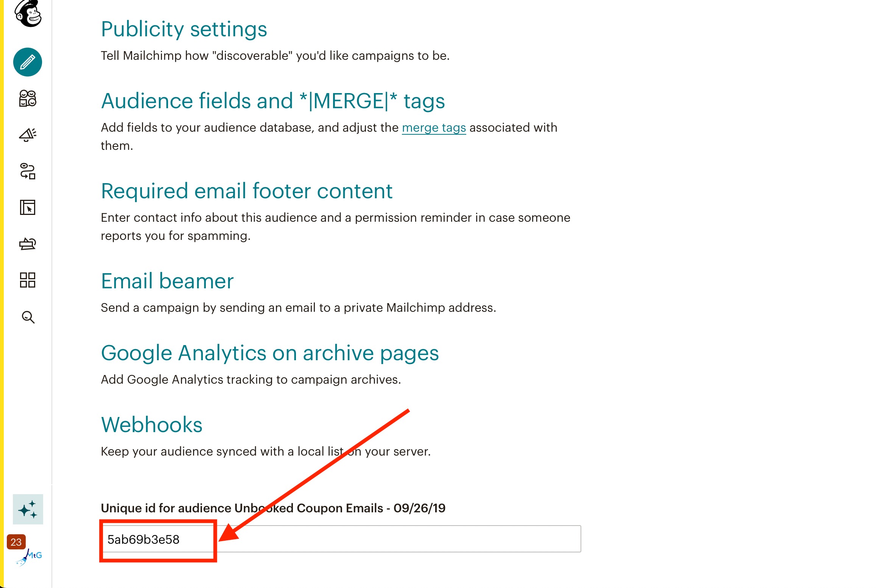This screenshot has width=878, height=588.
Task: Open Required email footer content
Action: 247,191
